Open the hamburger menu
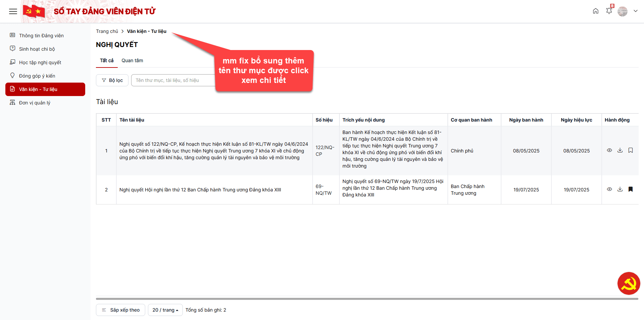This screenshot has width=644, height=320. click(x=13, y=11)
